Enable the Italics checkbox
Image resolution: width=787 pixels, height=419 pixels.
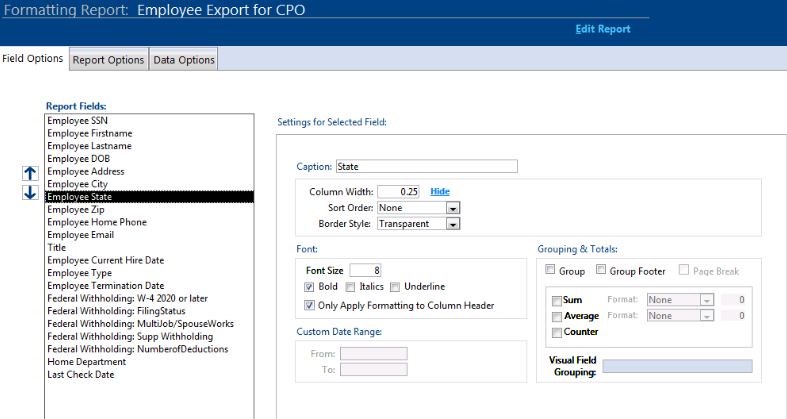click(x=350, y=287)
